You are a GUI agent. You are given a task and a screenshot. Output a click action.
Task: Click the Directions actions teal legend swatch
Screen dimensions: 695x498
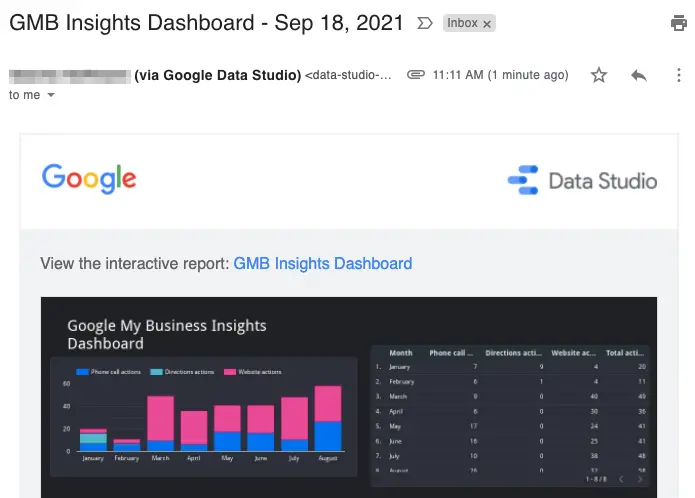[x=156, y=372]
